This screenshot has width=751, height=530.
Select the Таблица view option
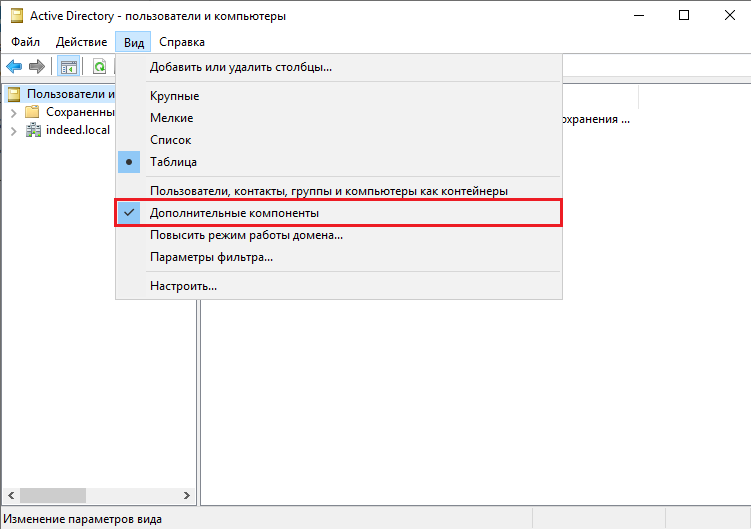point(173,162)
